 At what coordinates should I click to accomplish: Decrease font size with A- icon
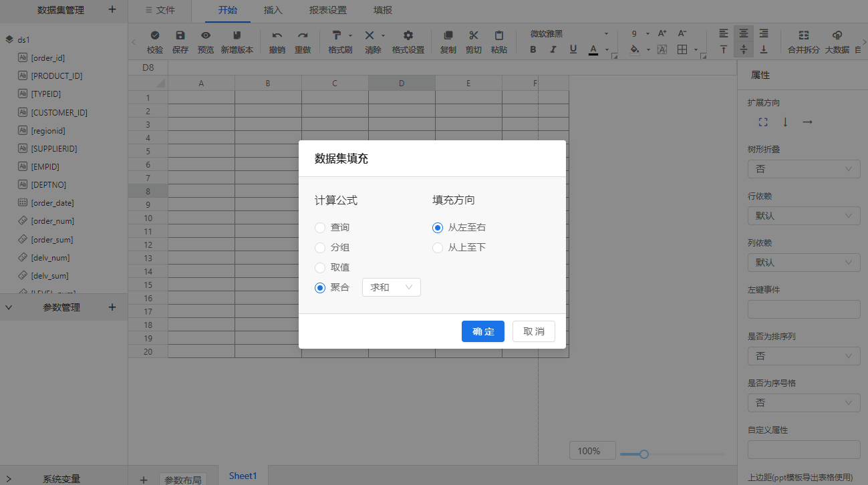[682, 33]
